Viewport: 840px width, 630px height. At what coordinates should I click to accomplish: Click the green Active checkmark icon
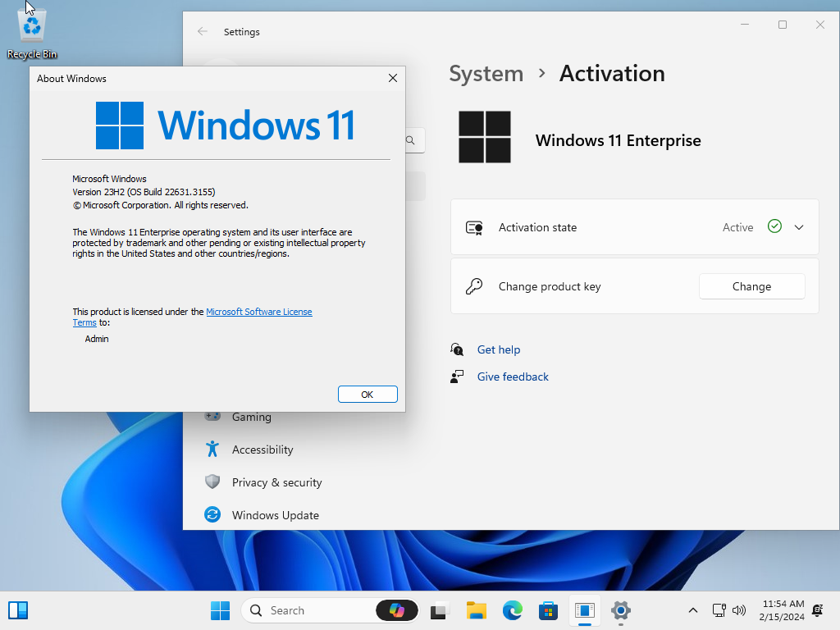pos(773,227)
